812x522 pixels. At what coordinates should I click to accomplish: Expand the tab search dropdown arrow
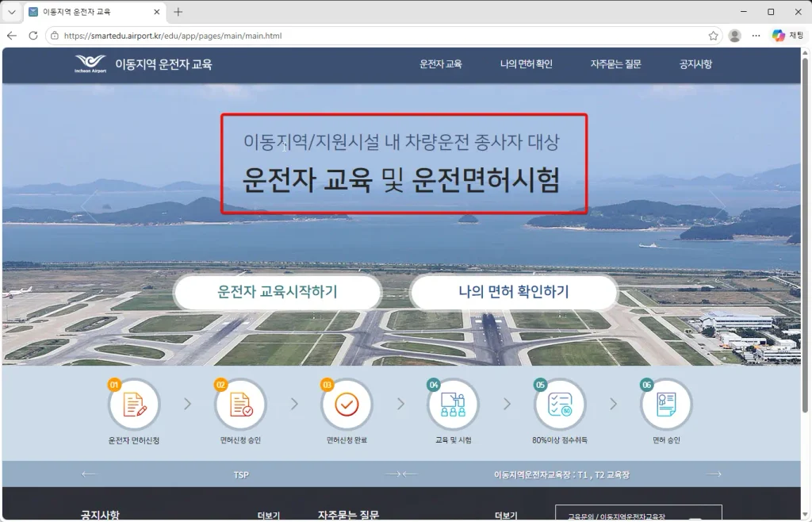12,12
